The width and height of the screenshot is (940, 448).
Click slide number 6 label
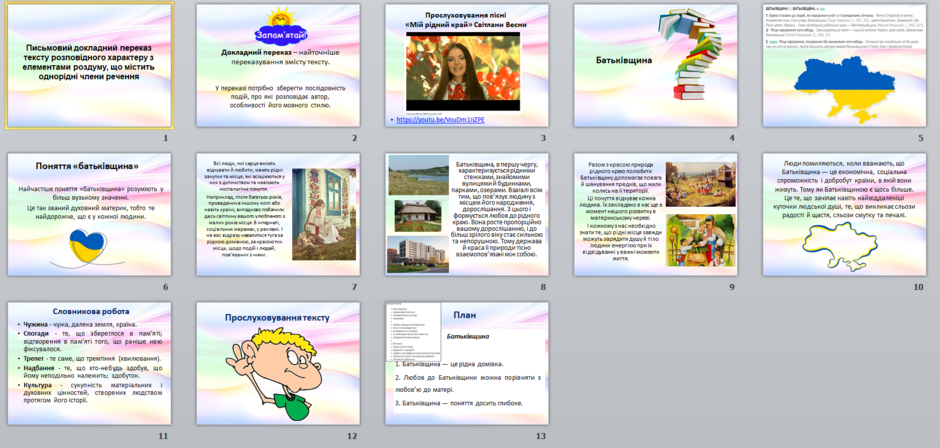coord(165,287)
